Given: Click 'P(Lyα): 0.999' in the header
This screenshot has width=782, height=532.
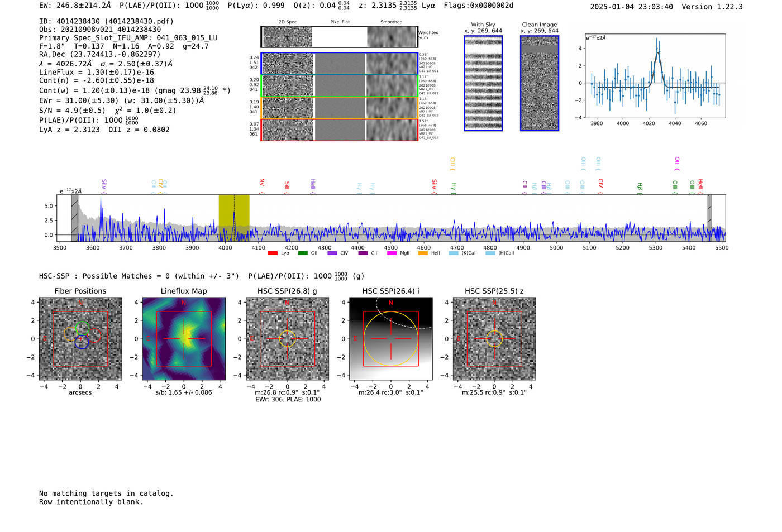Looking at the screenshot, I should point(256,6).
